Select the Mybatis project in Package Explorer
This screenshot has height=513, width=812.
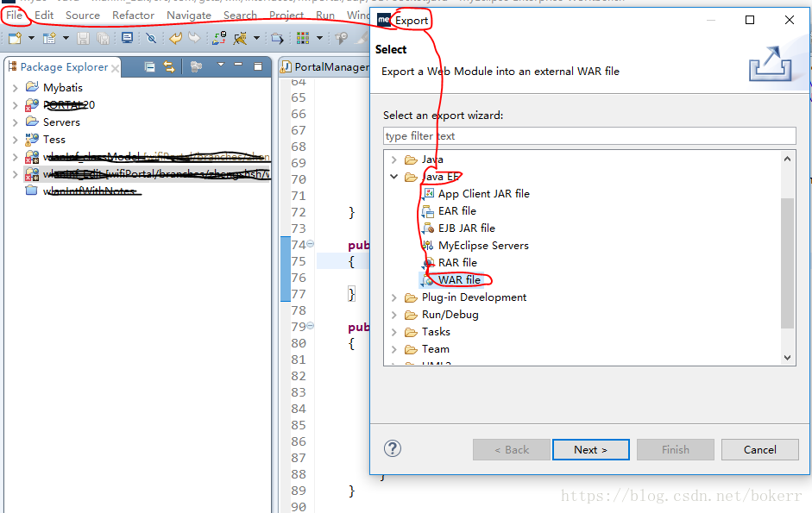[63, 87]
